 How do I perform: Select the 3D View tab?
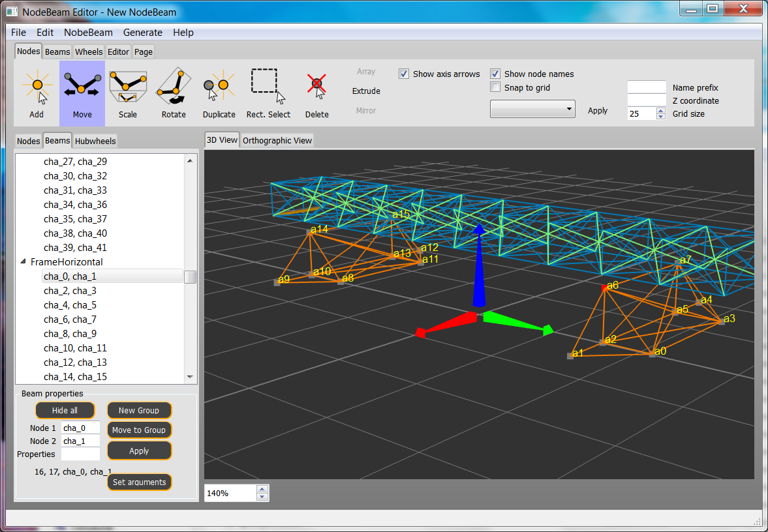[x=222, y=140]
